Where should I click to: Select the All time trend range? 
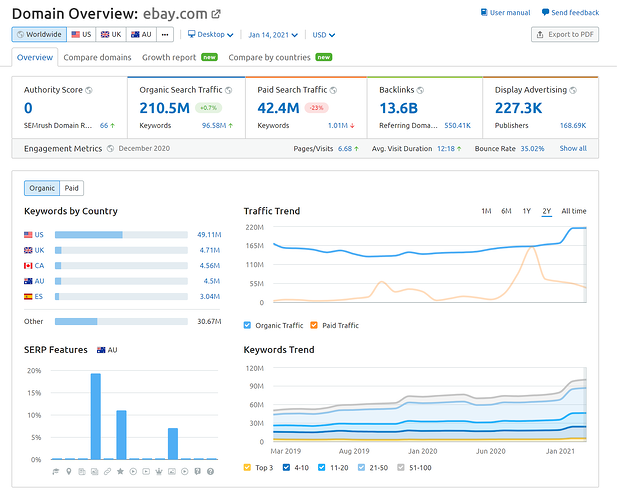click(574, 211)
